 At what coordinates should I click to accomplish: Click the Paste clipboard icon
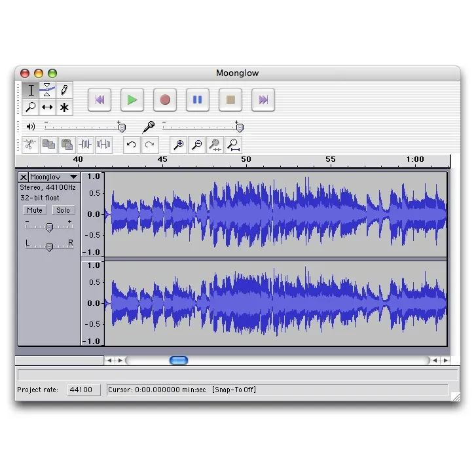[67, 145]
